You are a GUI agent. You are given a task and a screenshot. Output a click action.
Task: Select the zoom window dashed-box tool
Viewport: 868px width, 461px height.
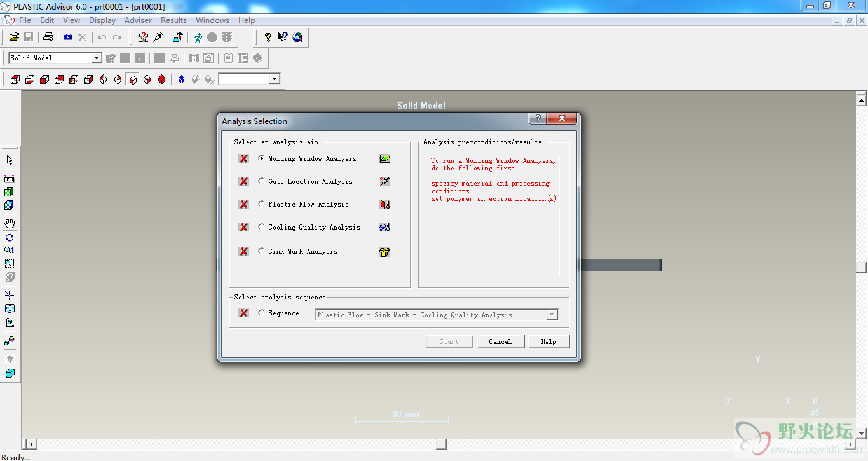click(x=10, y=263)
